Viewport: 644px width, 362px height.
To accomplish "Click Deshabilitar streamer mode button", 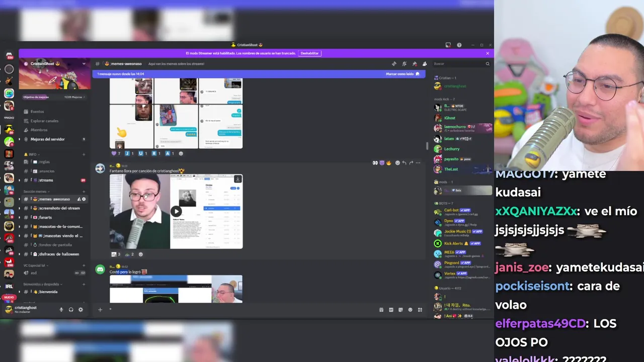I will tap(309, 53).
